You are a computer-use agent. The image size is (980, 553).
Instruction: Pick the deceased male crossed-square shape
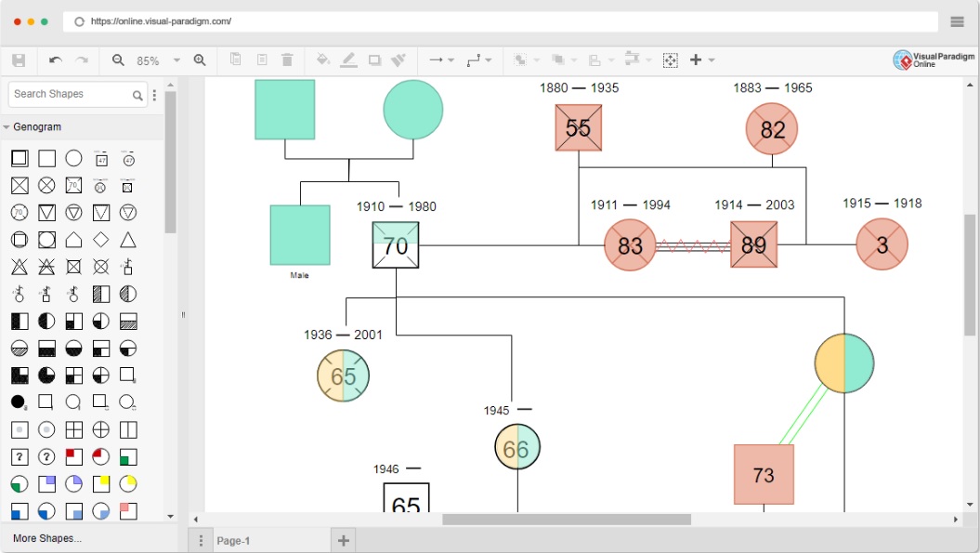[20, 186]
